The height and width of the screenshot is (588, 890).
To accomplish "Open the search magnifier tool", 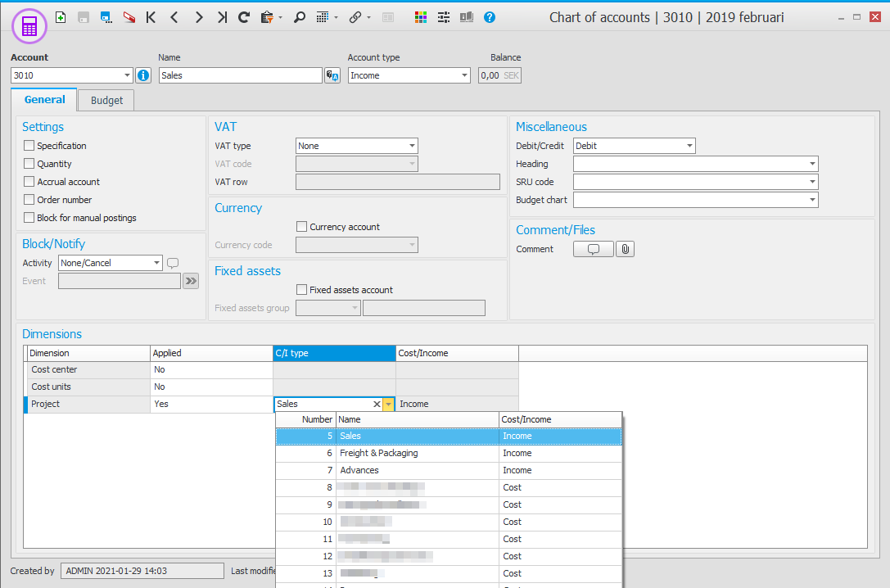I will pyautogui.click(x=300, y=17).
